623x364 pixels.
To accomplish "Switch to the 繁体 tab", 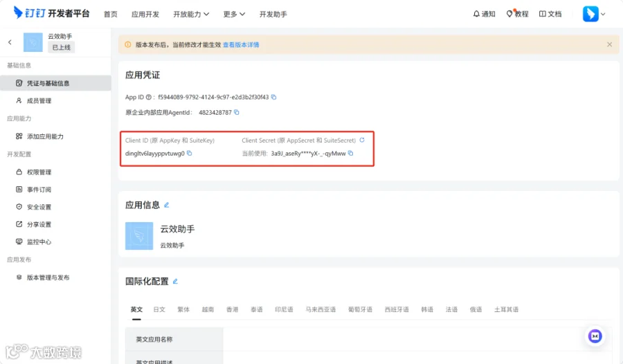I will 183,309.
